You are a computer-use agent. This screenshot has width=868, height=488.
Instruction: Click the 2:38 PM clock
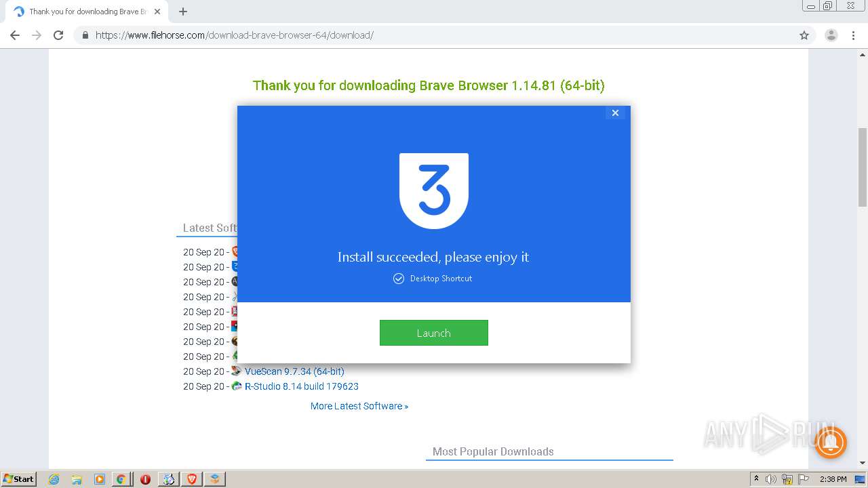[x=833, y=479]
